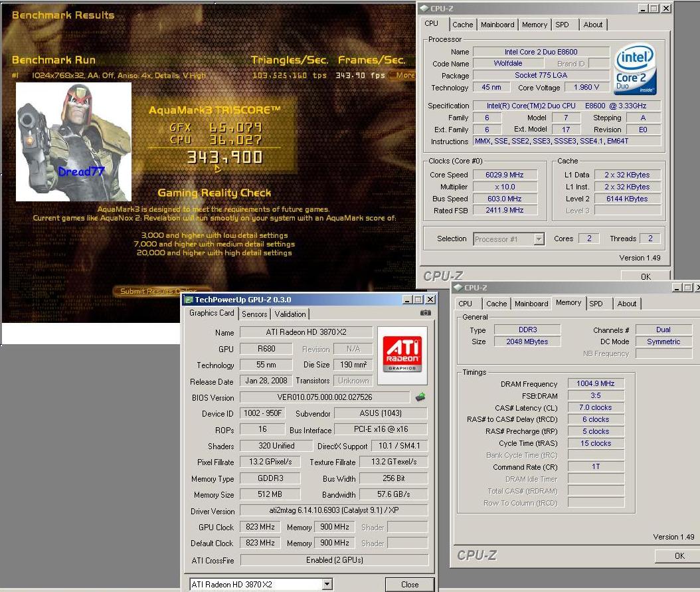
Task: Click the FSB:DRAM 3:5 value
Action: pos(596,395)
